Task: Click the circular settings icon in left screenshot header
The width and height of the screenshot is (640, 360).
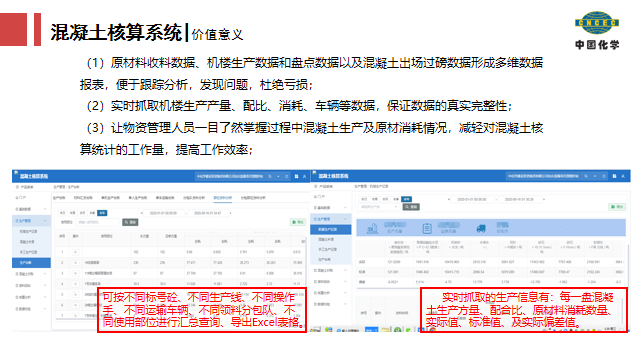Action: (x=287, y=176)
